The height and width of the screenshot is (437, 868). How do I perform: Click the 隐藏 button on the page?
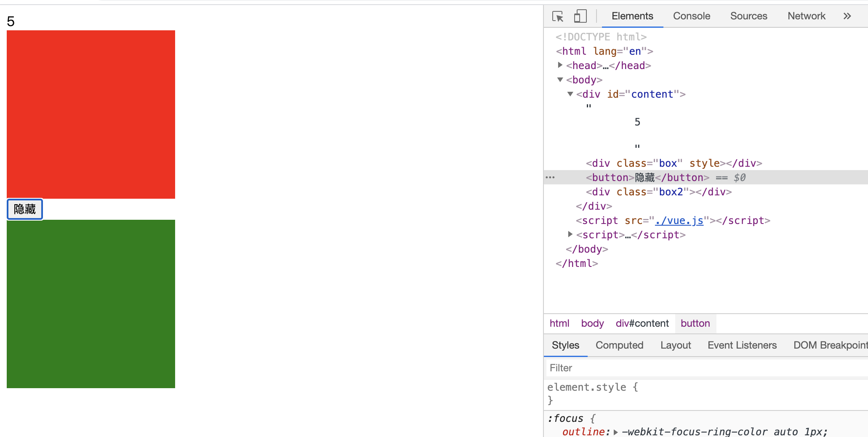(25, 209)
